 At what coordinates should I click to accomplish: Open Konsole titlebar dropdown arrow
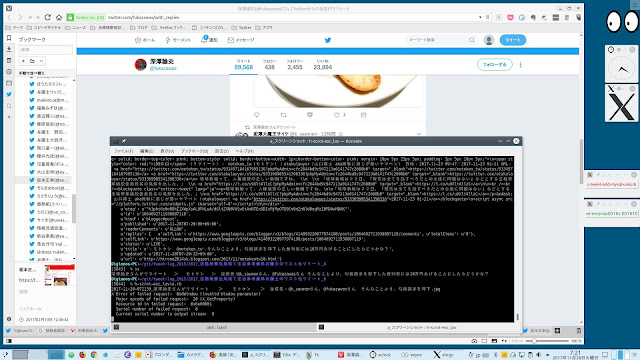(500, 141)
